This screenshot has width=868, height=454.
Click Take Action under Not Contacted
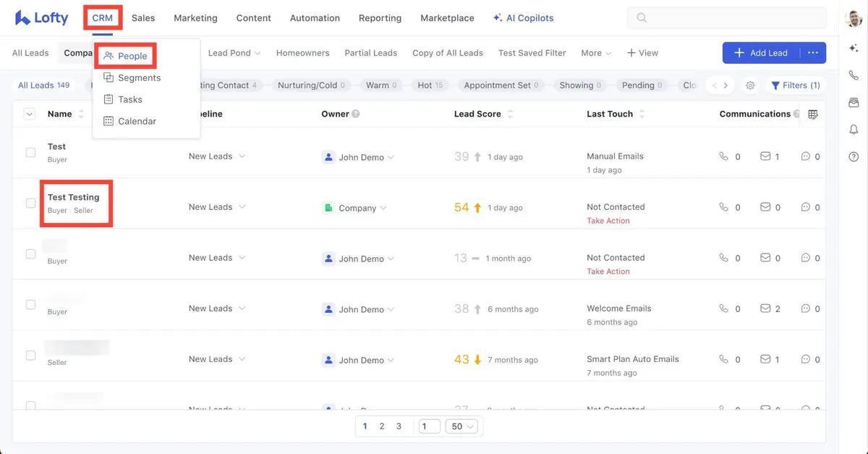(x=608, y=220)
